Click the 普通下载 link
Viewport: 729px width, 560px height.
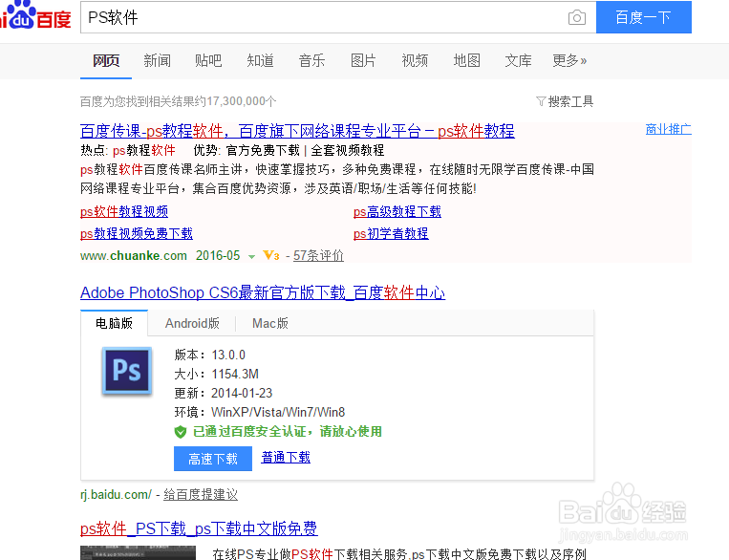tap(286, 457)
